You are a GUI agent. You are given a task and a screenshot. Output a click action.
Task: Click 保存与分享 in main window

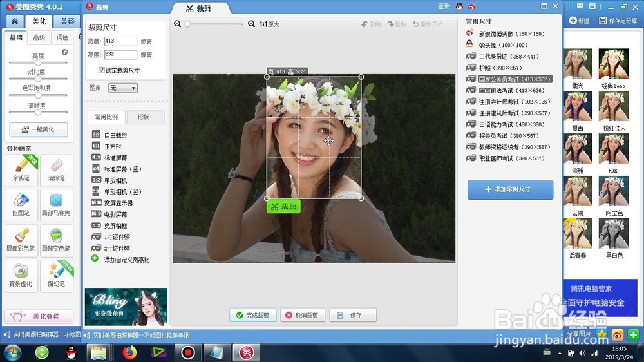[x=618, y=21]
